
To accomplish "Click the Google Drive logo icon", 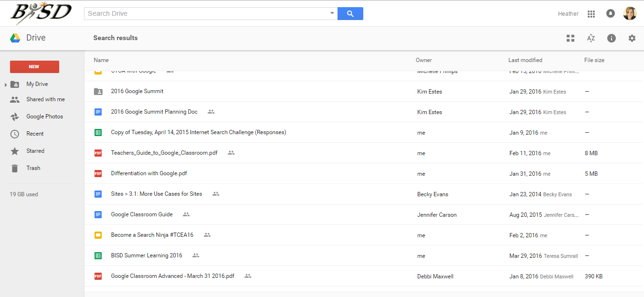I will 15,38.
